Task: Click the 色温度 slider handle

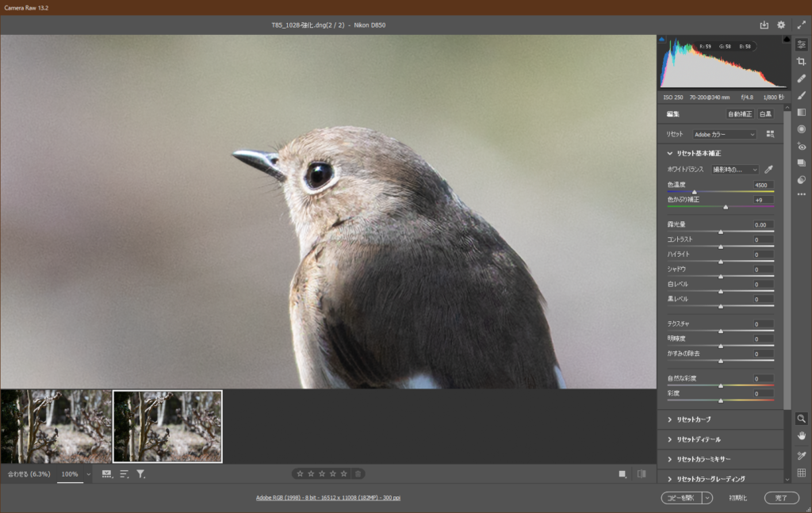Action: pyautogui.click(x=695, y=192)
